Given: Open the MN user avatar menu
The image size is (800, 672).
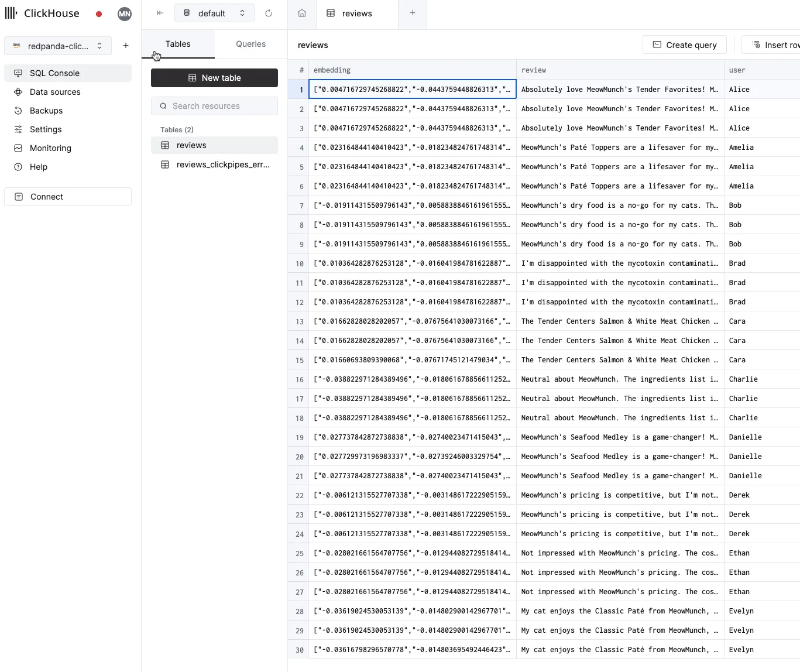Looking at the screenshot, I should coord(125,13).
